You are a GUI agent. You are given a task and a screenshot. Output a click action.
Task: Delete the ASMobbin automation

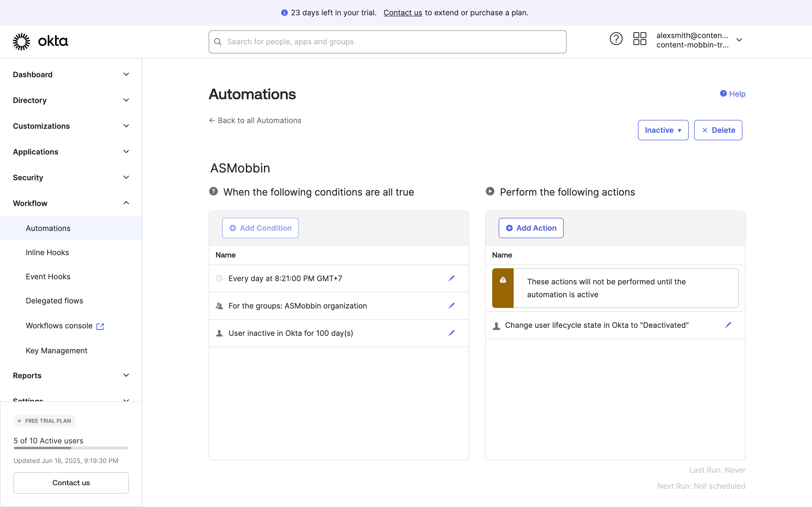pyautogui.click(x=718, y=130)
